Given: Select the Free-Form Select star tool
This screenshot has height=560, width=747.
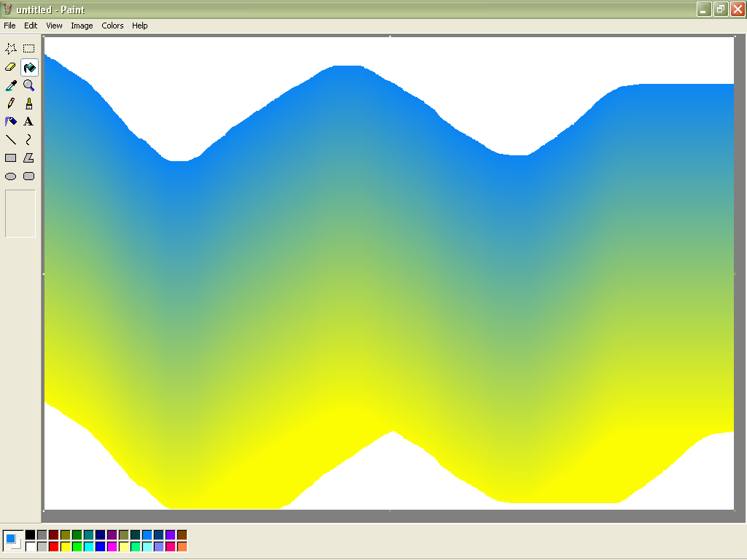Looking at the screenshot, I should click(x=11, y=49).
